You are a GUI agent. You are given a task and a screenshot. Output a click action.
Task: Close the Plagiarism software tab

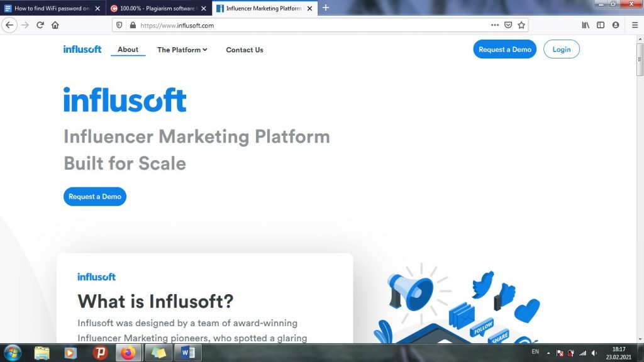[x=203, y=8]
